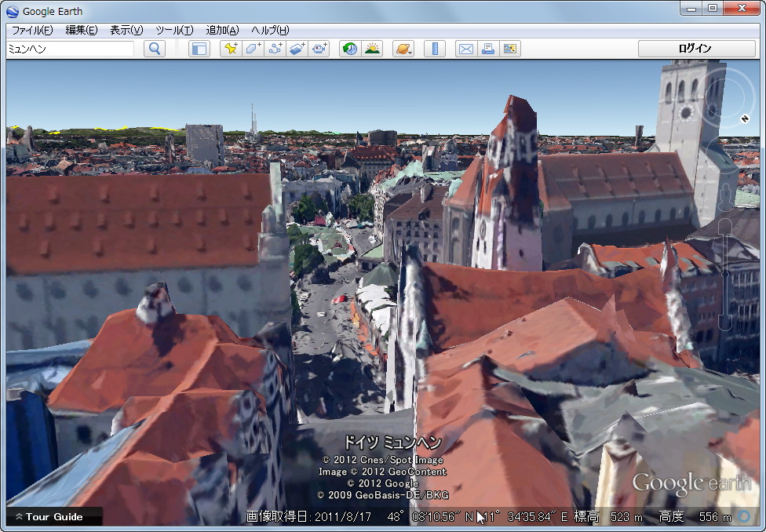
Task: Toggle the sunlight across landscape icon
Action: tap(372, 49)
